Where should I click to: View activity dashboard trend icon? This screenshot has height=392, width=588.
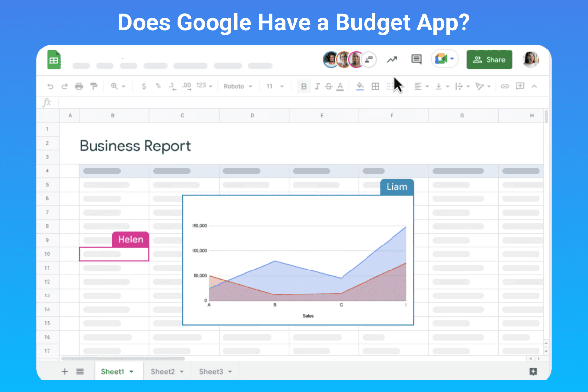click(x=392, y=60)
